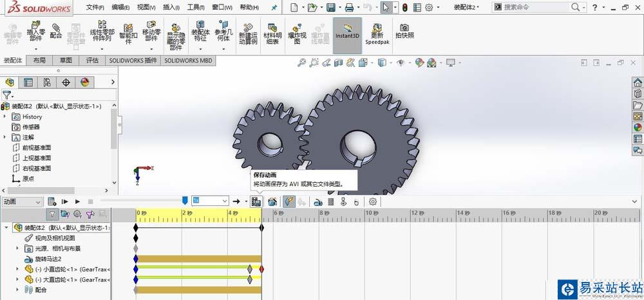Switch to the 草图 tab
Viewport: 644px width, 300px height.
66,61
